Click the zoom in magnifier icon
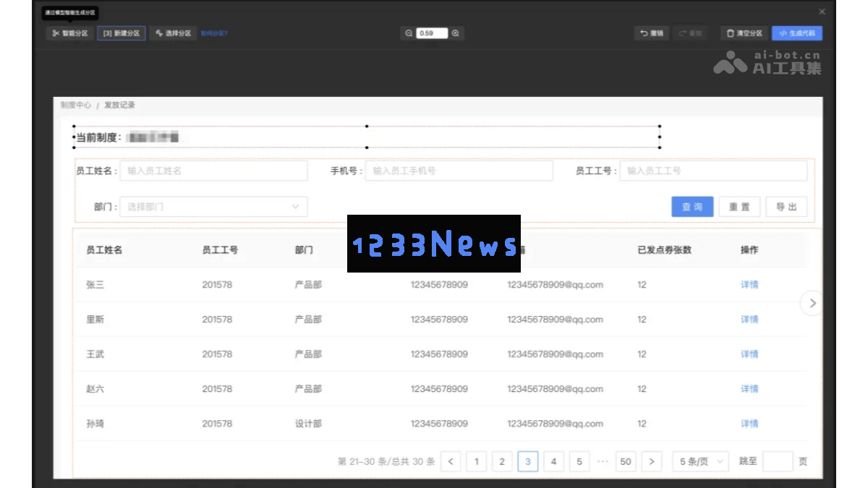 456,33
